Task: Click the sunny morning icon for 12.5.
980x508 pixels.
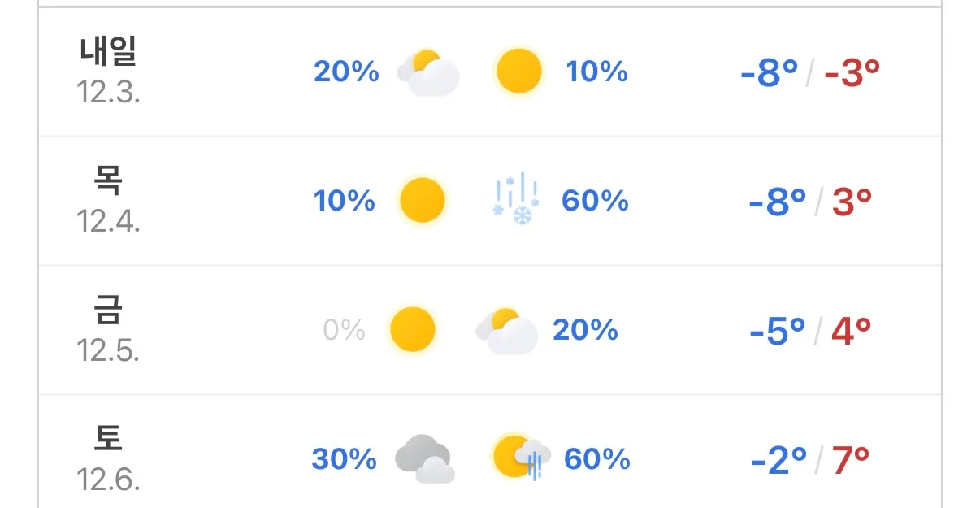Action: pos(413,329)
